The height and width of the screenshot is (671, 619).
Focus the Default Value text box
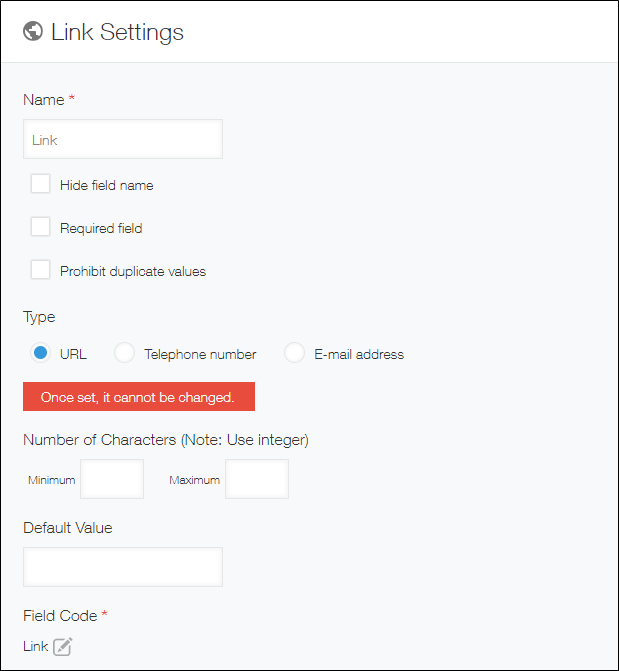[x=122, y=567]
